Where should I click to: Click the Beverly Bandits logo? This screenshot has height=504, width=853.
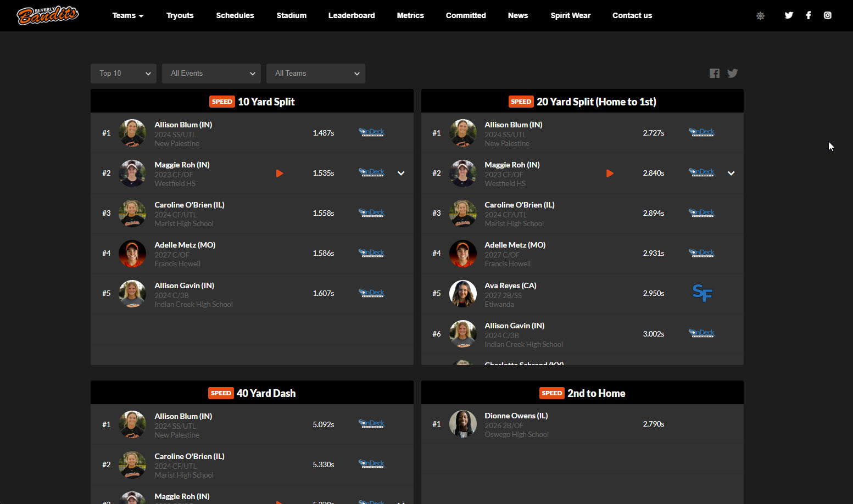[x=48, y=15]
